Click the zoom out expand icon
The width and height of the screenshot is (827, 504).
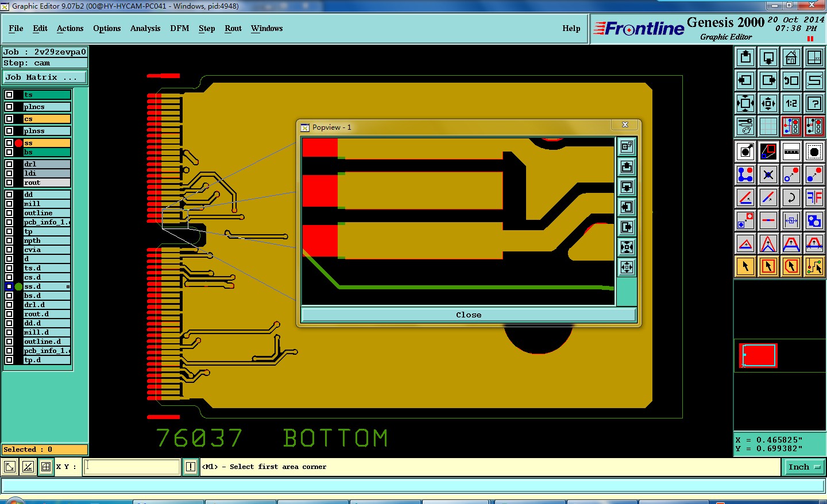pos(745,103)
